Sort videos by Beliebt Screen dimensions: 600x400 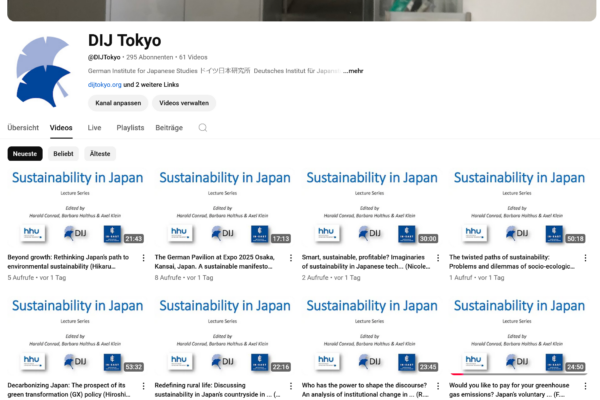point(63,153)
